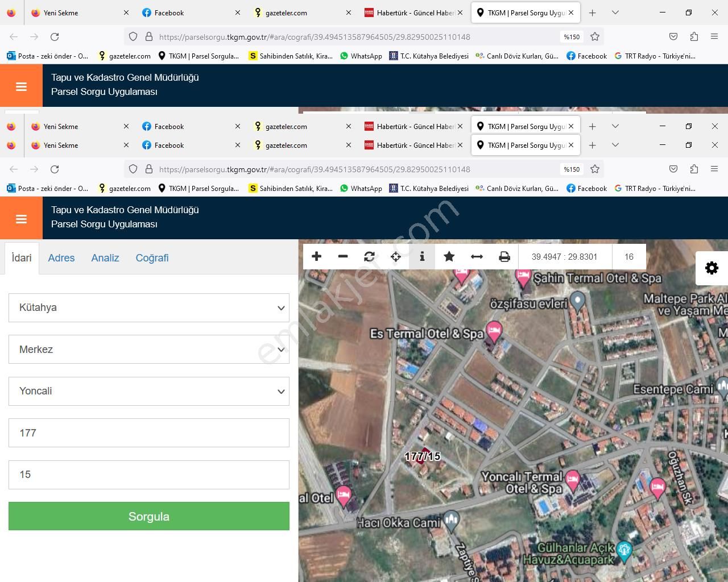Toggle the info (i) tool on map toolbar
728x582 pixels.
click(x=422, y=256)
